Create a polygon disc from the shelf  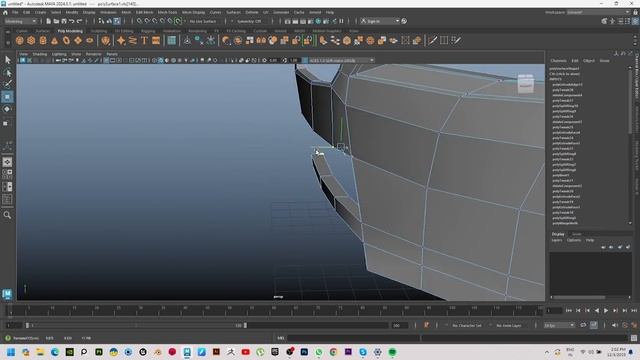point(90,40)
